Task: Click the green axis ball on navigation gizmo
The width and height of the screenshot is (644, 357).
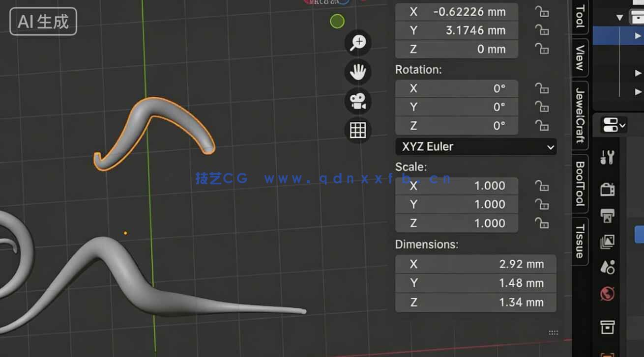Action: click(337, 22)
